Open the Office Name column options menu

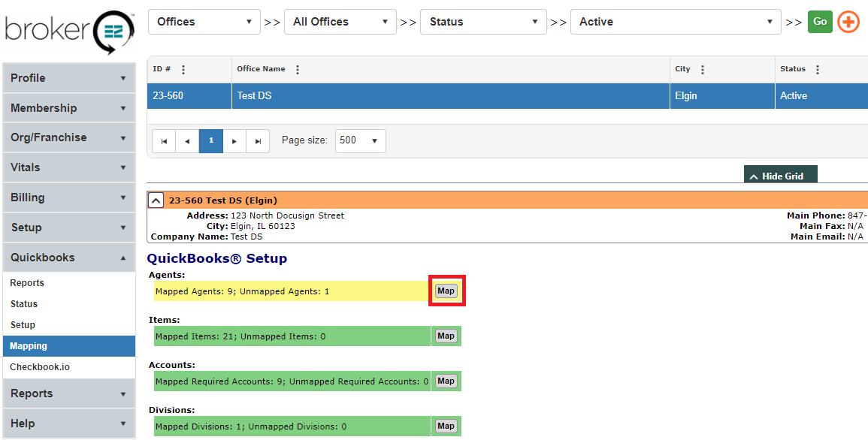click(298, 70)
